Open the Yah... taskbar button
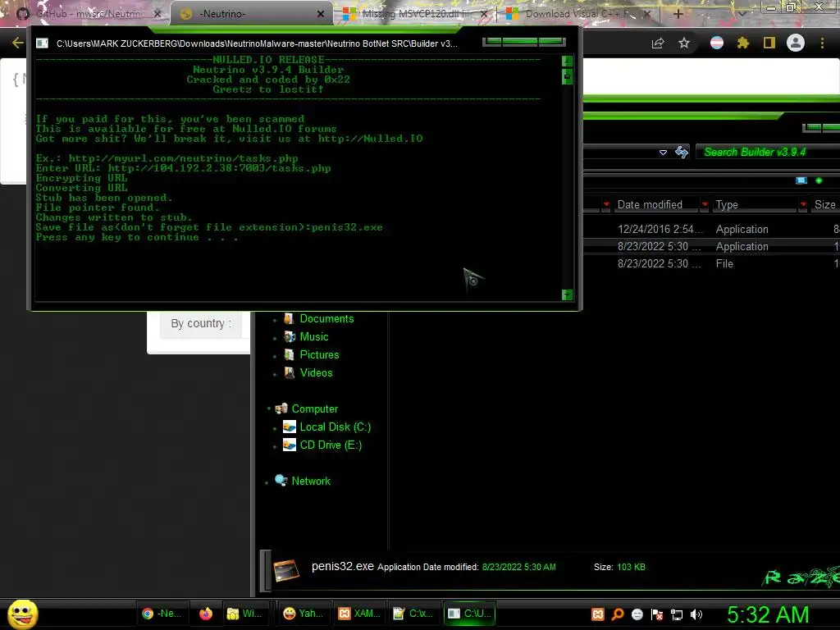This screenshot has height=630, width=840. pyautogui.click(x=304, y=614)
